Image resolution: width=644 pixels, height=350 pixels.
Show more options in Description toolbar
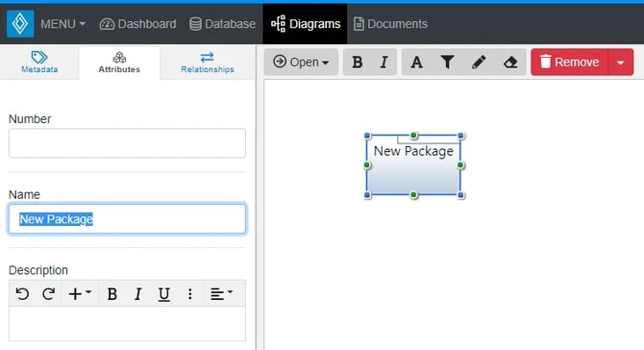coord(189,293)
